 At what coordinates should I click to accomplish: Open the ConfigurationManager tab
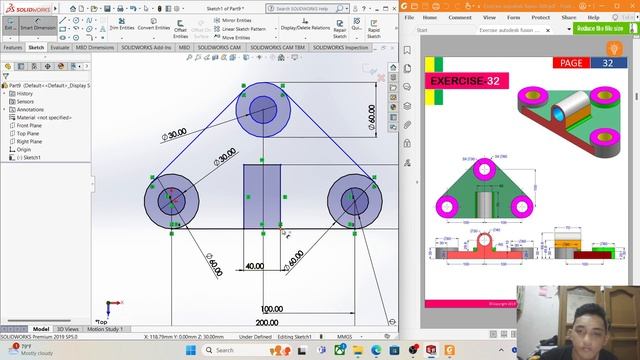34,66
